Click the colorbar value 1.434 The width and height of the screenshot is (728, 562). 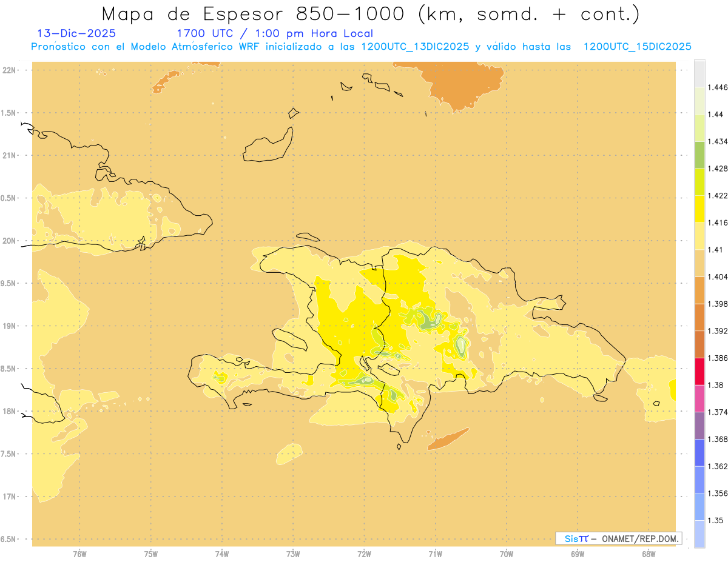click(x=716, y=142)
